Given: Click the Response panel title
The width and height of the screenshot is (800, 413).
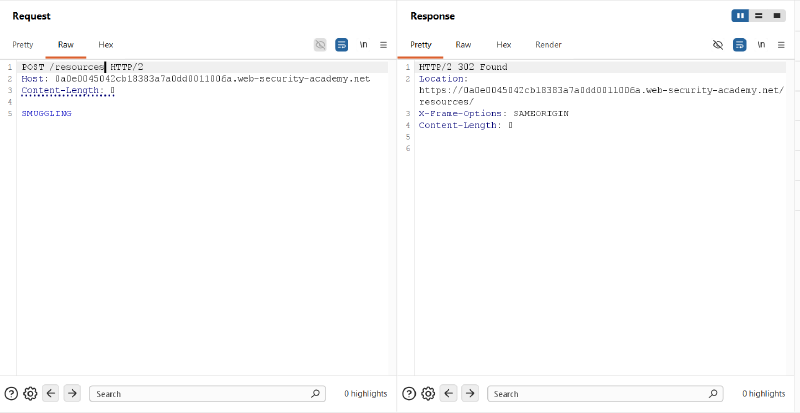Looking at the screenshot, I should pos(432,16).
